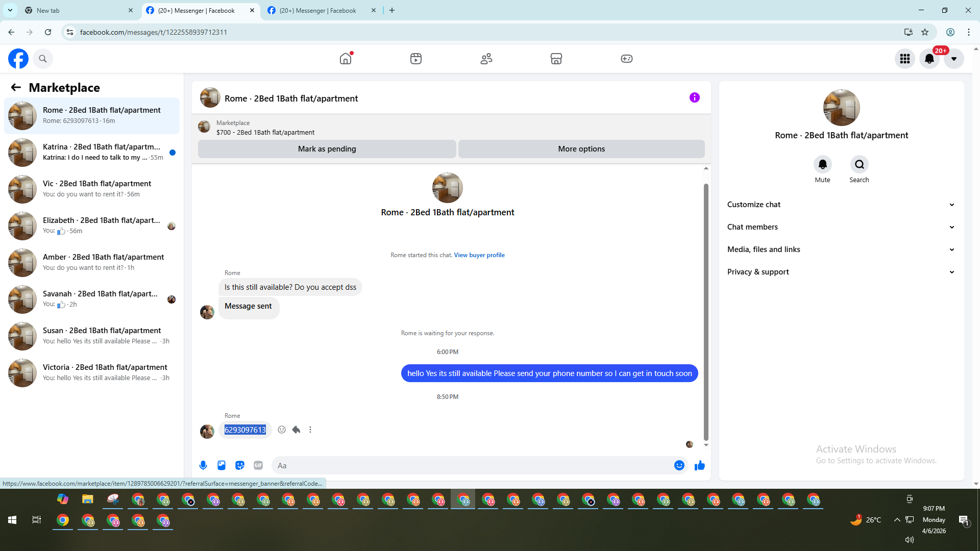Reply to the 6293097613 message
Image resolution: width=980 pixels, height=551 pixels.
pyautogui.click(x=296, y=430)
